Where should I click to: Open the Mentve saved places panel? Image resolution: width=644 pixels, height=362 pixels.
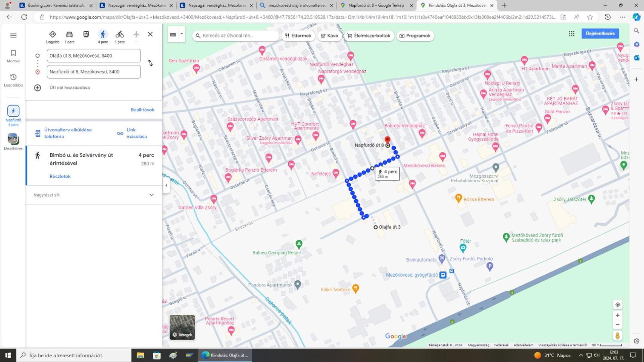[13, 56]
